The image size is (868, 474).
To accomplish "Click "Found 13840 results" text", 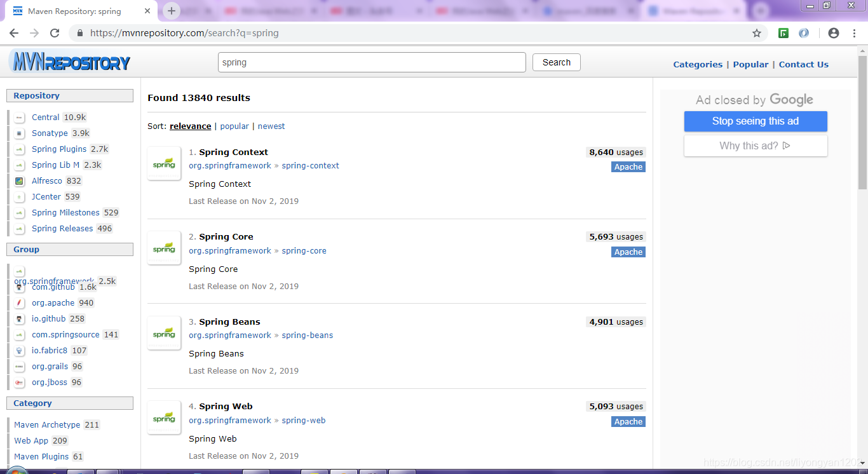I will click(199, 98).
